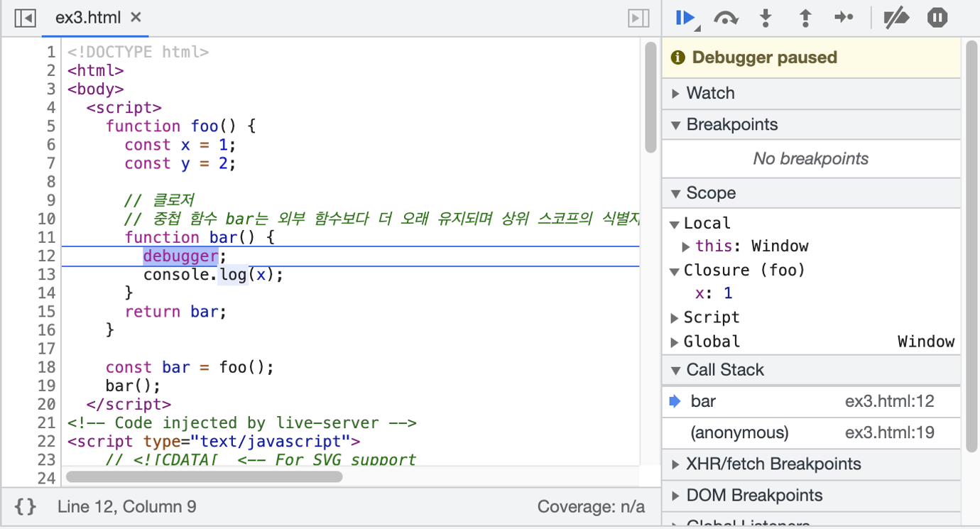
Task: Select bar frame in call stack
Action: [811, 402]
